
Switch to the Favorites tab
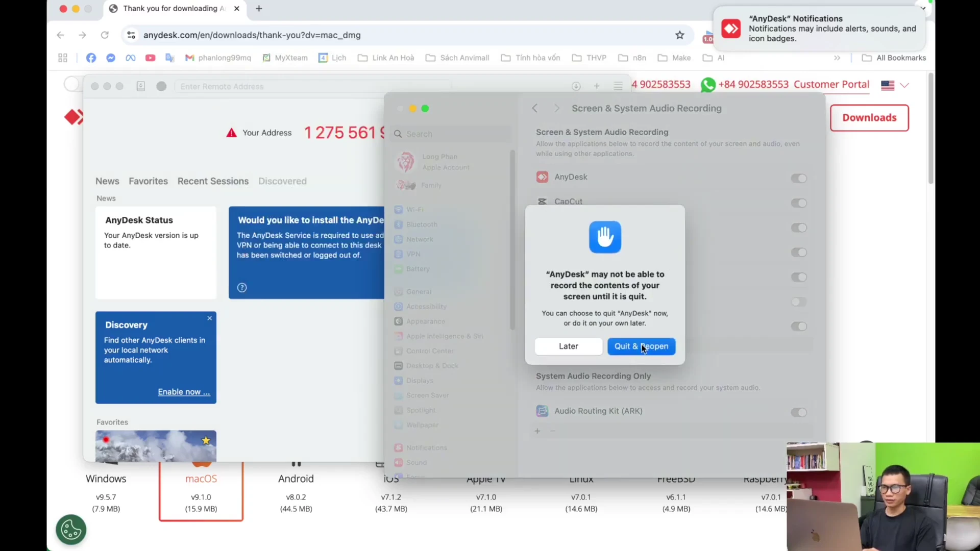148,181
